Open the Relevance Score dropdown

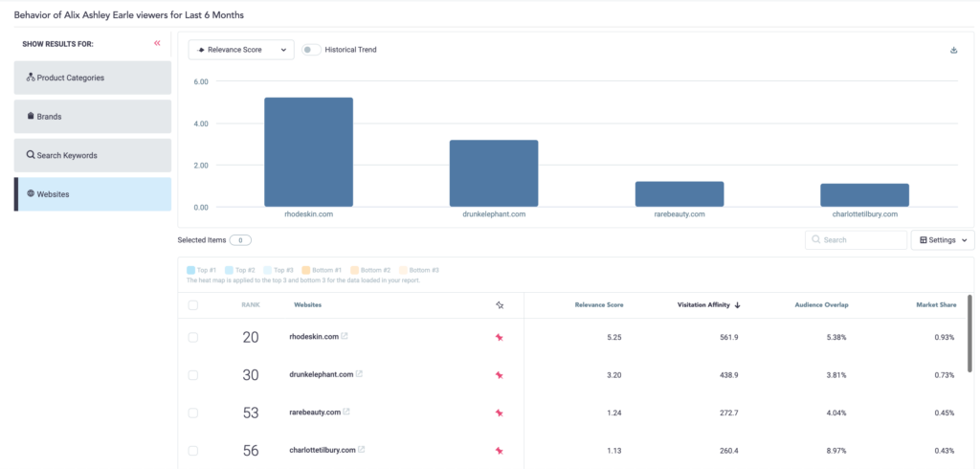pos(241,50)
